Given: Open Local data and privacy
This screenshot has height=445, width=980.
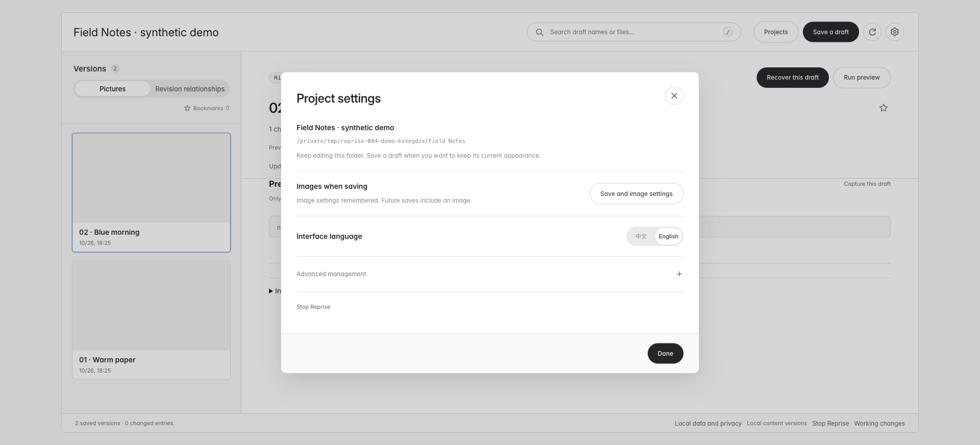Looking at the screenshot, I should click(708, 424).
